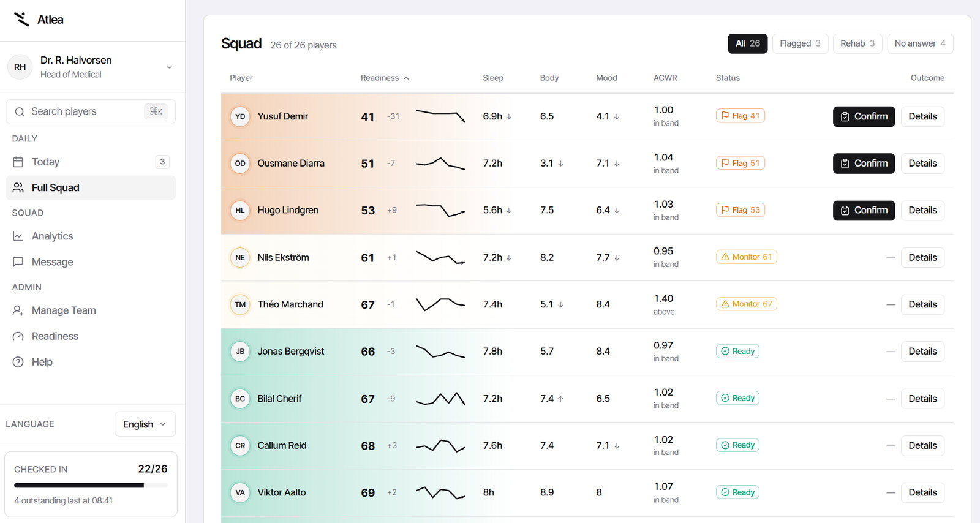The width and height of the screenshot is (980, 523).
Task: Click the checked-in progress bar
Action: tap(91, 485)
